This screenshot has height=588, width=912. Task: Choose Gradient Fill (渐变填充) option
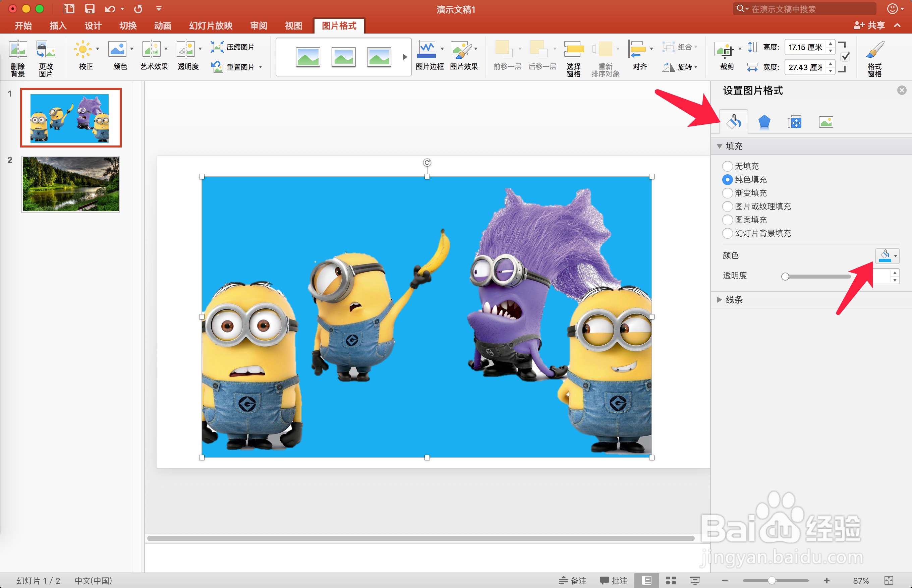click(x=728, y=193)
